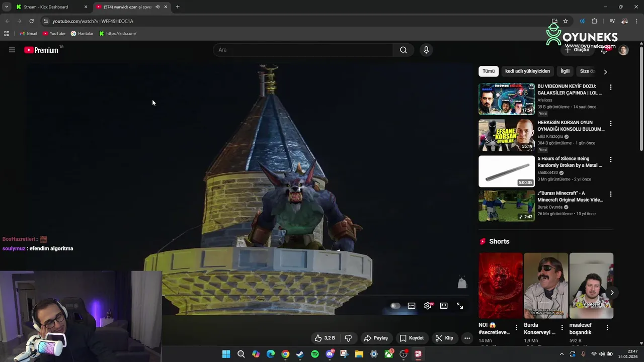Open Chrome media controls icon
644x362 pixels.
612,21
